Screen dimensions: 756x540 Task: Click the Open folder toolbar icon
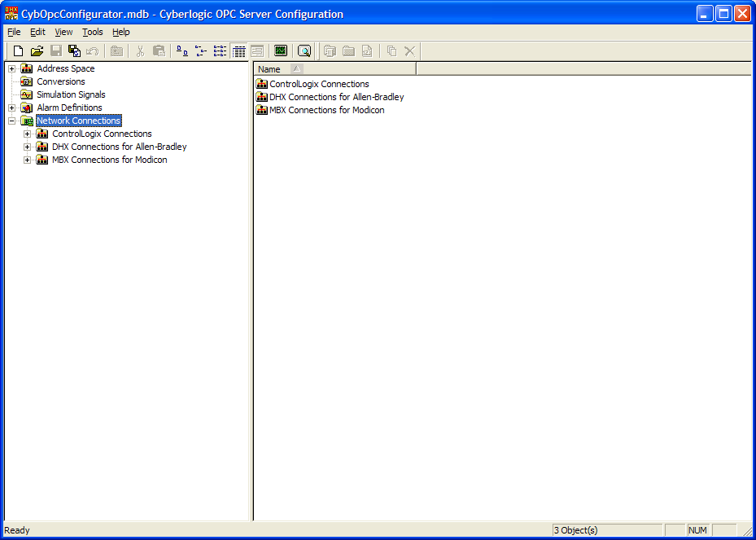coord(37,50)
